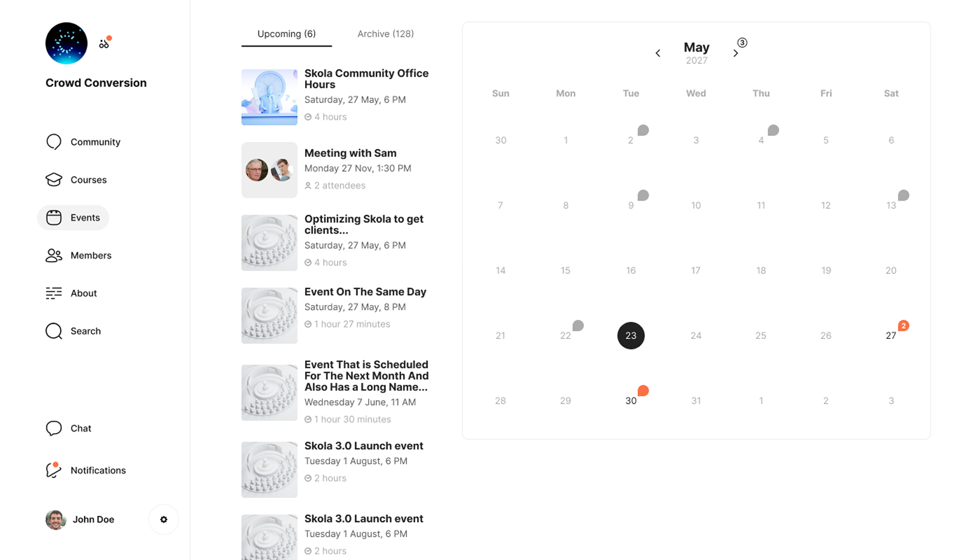
Task: Click Skola Community Office Hours thumbnail image
Action: point(269,97)
